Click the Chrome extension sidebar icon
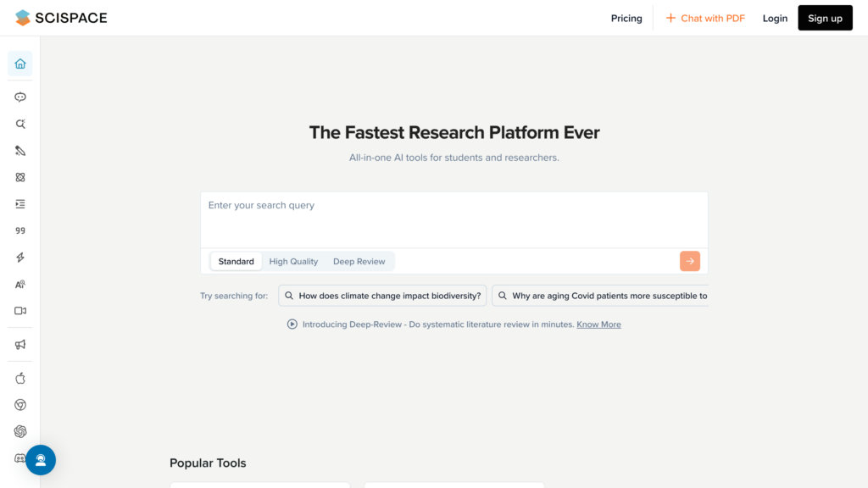The image size is (868, 488). coord(20,405)
